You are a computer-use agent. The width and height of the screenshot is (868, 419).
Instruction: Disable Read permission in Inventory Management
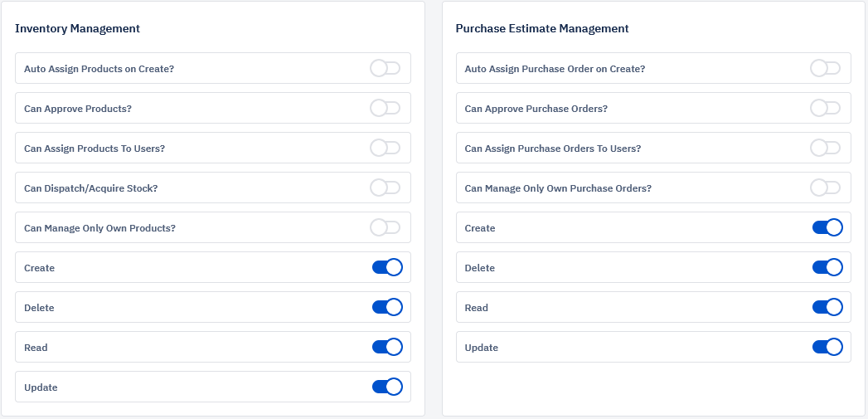[387, 348]
